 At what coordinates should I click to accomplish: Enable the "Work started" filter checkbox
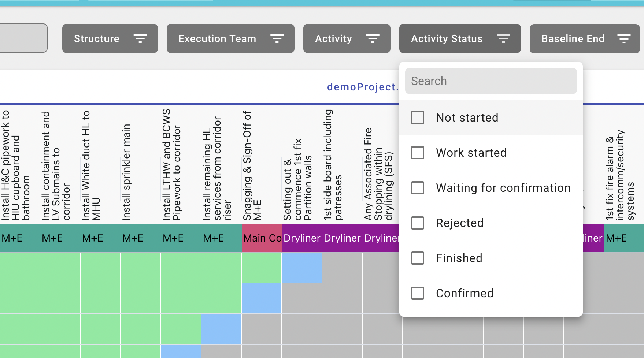tap(418, 153)
